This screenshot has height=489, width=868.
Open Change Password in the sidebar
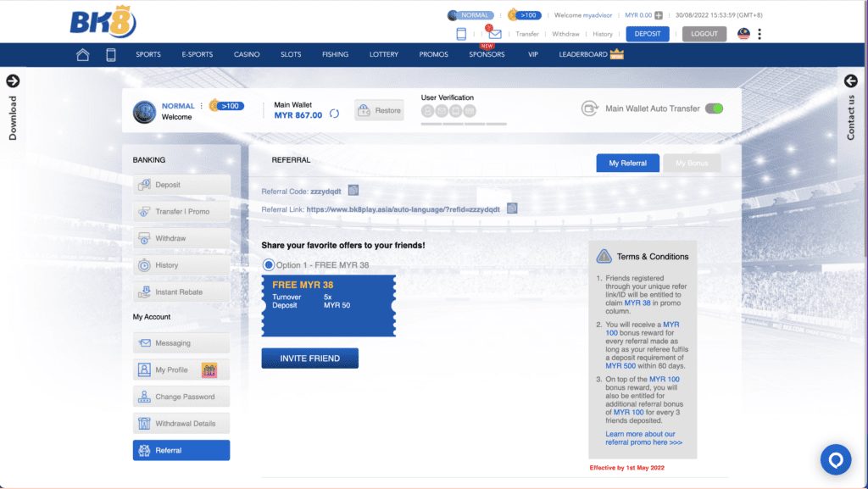tap(181, 397)
